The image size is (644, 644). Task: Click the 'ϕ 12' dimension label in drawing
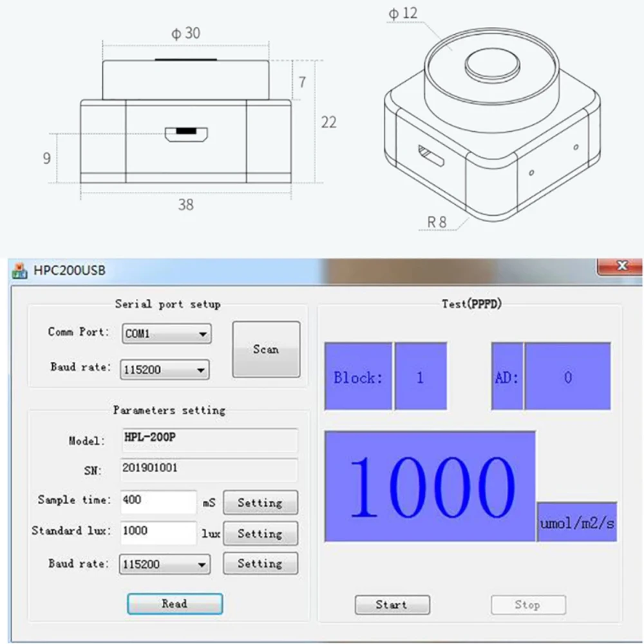point(403,13)
